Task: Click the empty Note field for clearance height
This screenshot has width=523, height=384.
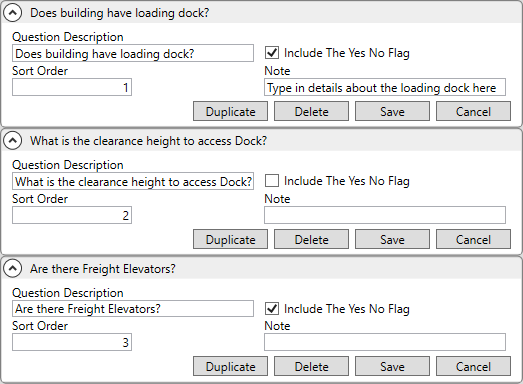Action: tap(385, 215)
